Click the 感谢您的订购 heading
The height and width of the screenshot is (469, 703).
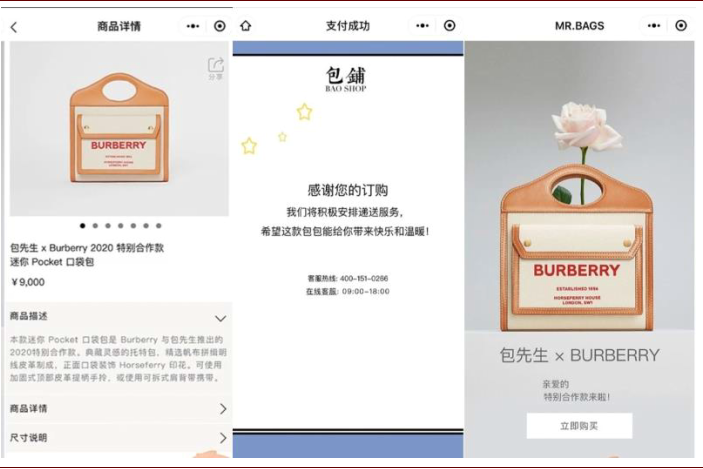(347, 190)
